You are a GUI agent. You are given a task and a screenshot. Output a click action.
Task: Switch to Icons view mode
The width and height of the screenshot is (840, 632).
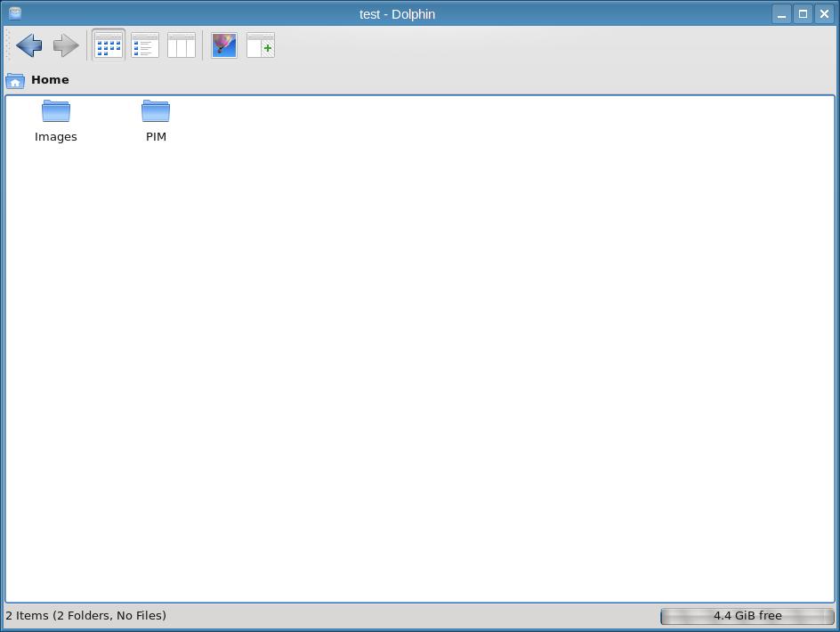click(x=109, y=45)
